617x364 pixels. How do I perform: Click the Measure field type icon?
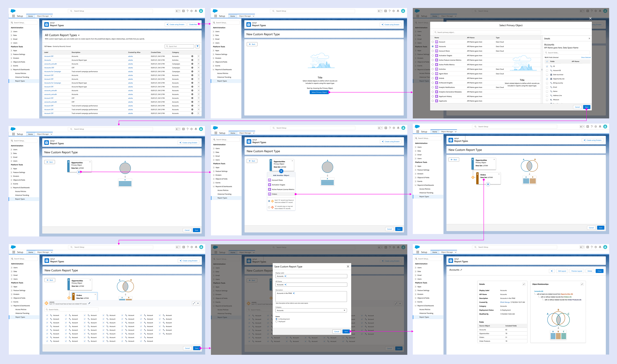(551, 100)
